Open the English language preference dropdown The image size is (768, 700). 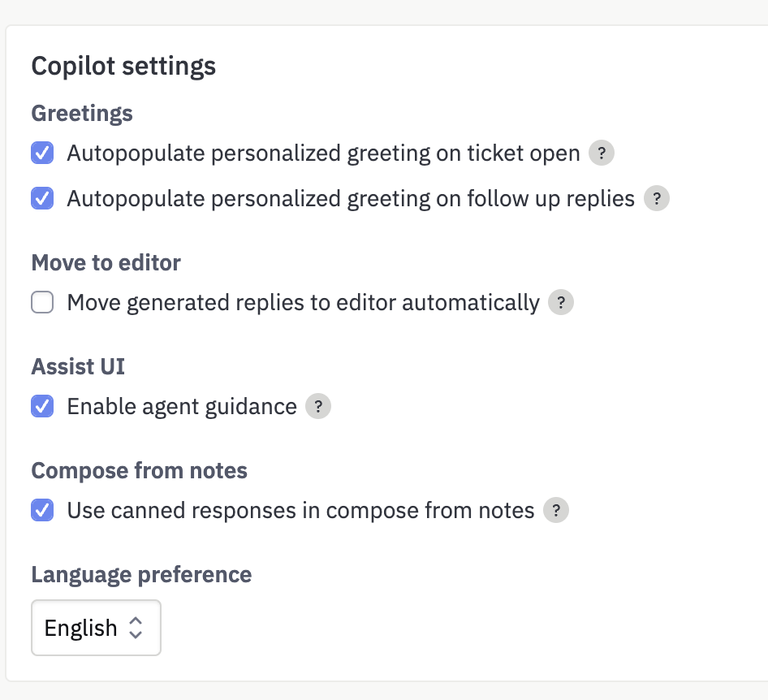pyautogui.click(x=96, y=628)
